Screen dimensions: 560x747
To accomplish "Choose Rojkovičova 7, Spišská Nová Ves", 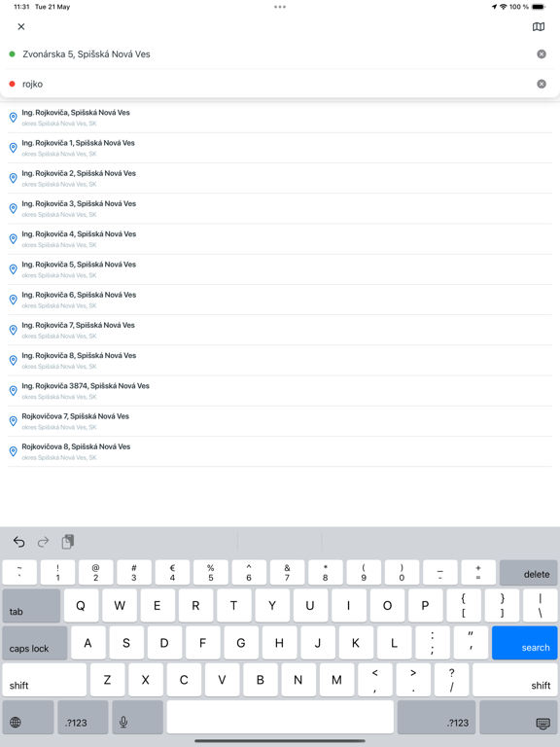I will pos(280,421).
